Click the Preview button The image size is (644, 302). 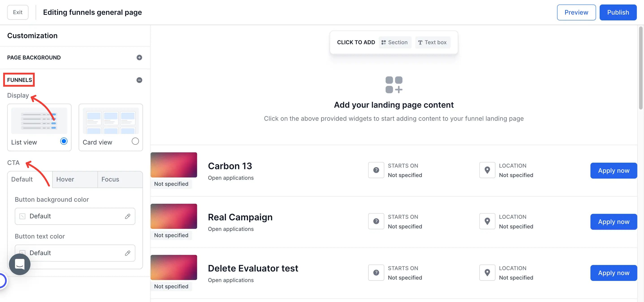click(576, 12)
